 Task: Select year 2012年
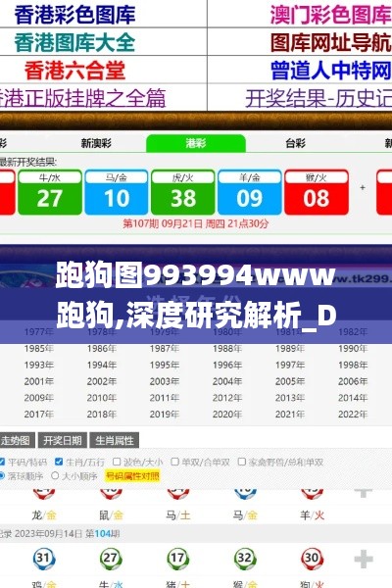(227, 398)
